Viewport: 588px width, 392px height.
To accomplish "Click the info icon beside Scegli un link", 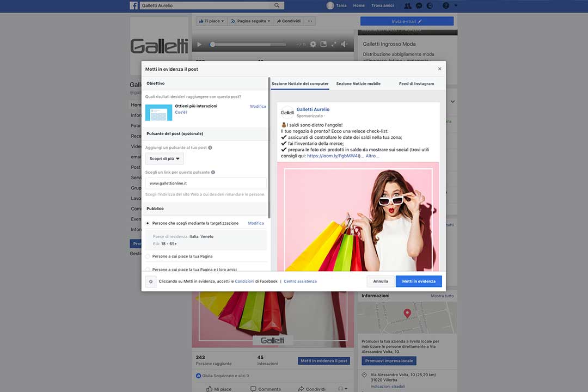I will (213, 172).
